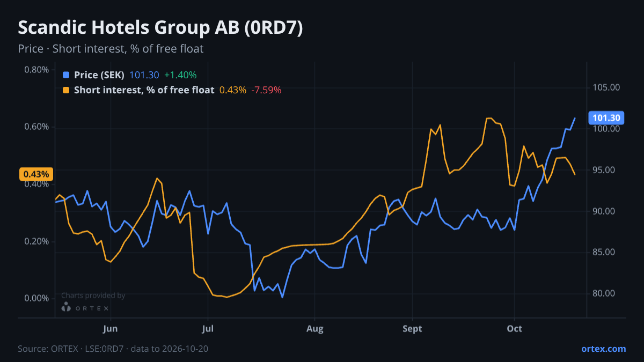Click the 100.00 right axis label
644x362 pixels.
606,129
